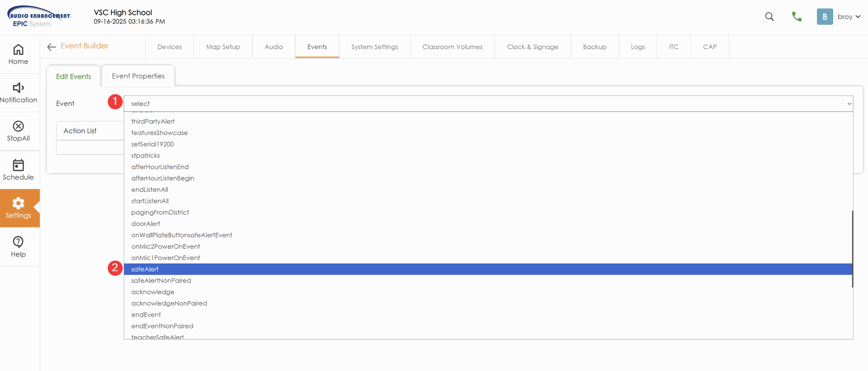Click the green phone icon
Screen dimensions: 868x371
point(797,17)
